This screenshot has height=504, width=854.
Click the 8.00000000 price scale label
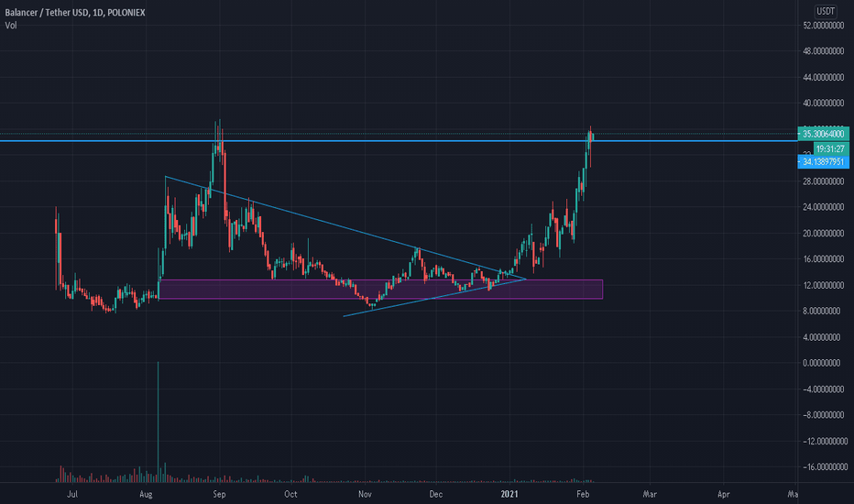pyautogui.click(x=823, y=312)
